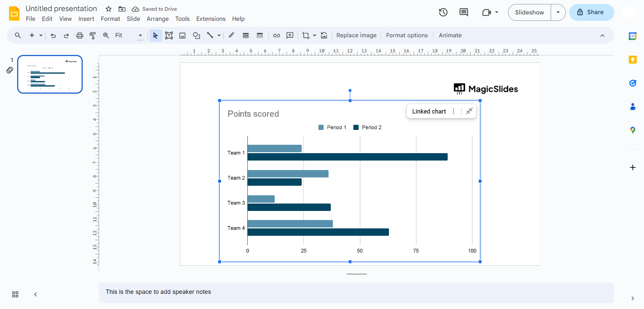Open Google Keep in side panel
The image size is (644, 309).
633,60
